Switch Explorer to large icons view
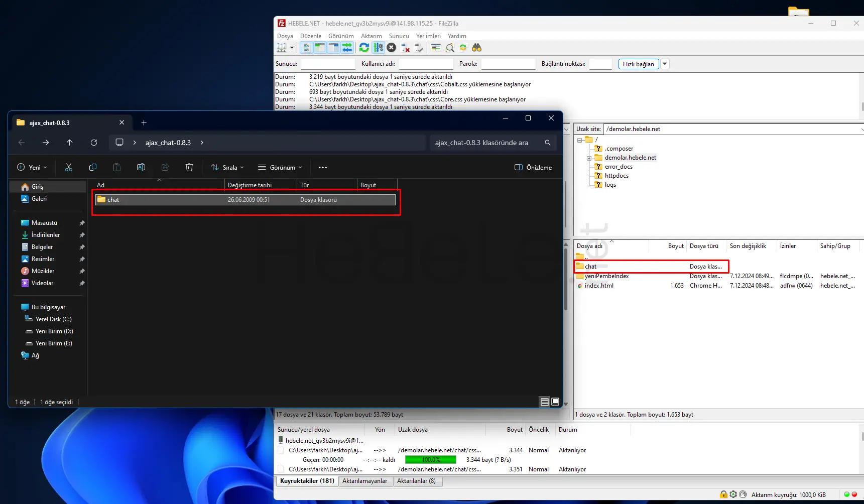864x504 pixels. click(555, 402)
